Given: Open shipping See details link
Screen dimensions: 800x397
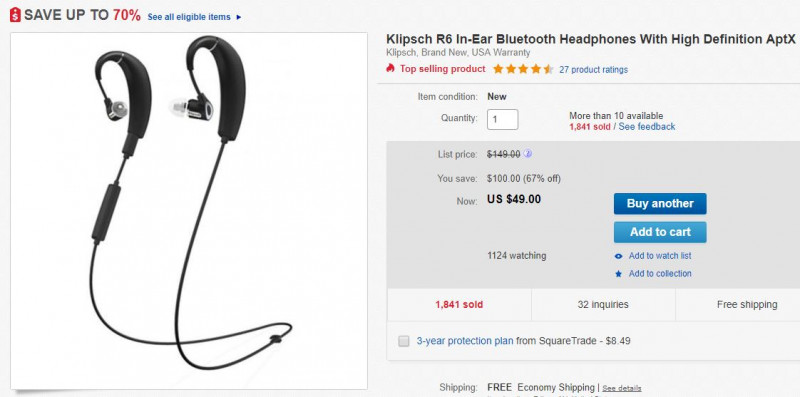Looking at the screenshot, I should click(621, 388).
